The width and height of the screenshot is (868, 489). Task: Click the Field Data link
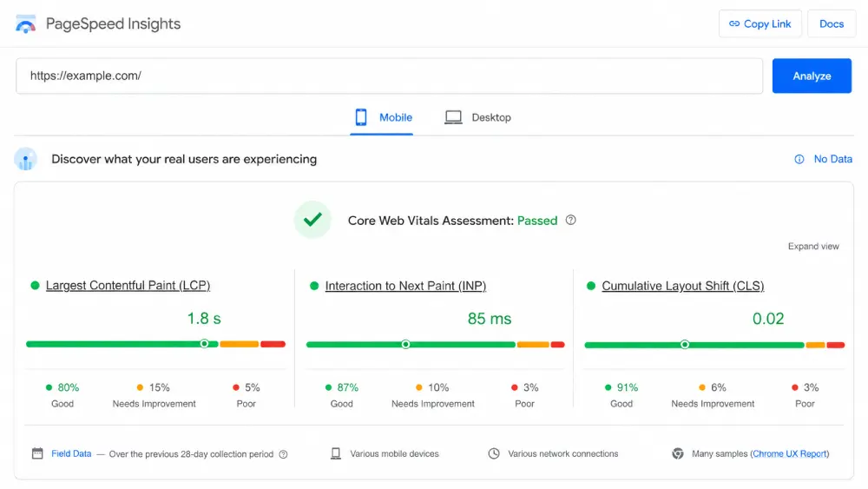point(71,453)
